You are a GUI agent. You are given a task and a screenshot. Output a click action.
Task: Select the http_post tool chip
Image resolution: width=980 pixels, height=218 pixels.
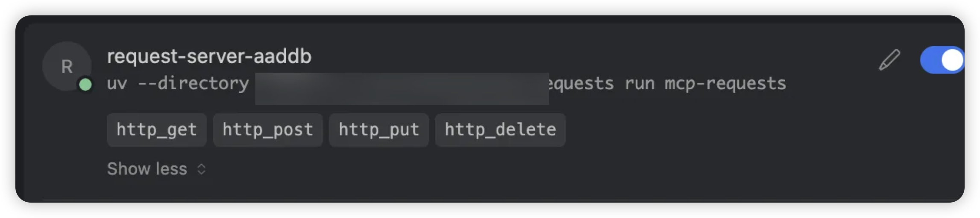point(268,130)
